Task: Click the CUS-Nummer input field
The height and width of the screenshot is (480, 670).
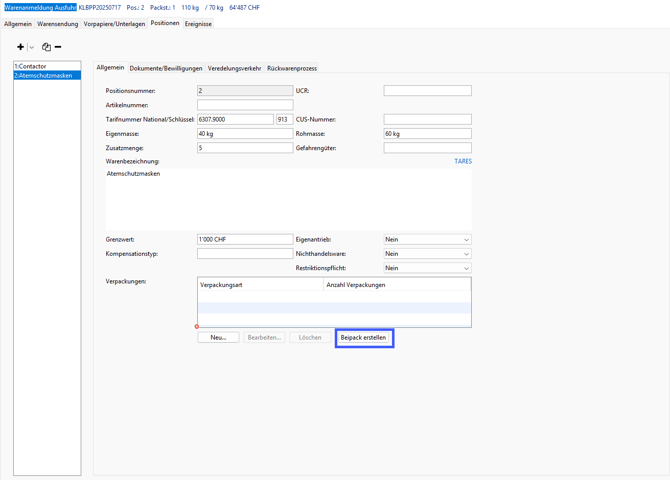Action: (427, 119)
